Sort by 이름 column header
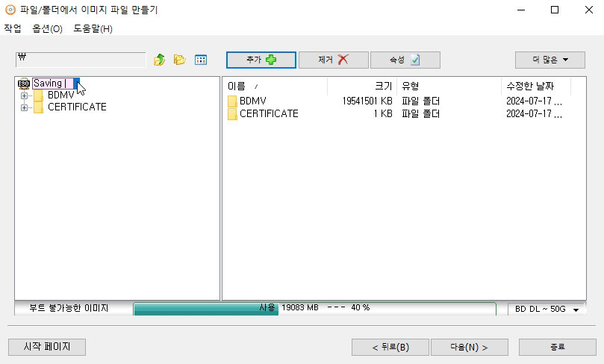604x364 pixels. tap(275, 87)
